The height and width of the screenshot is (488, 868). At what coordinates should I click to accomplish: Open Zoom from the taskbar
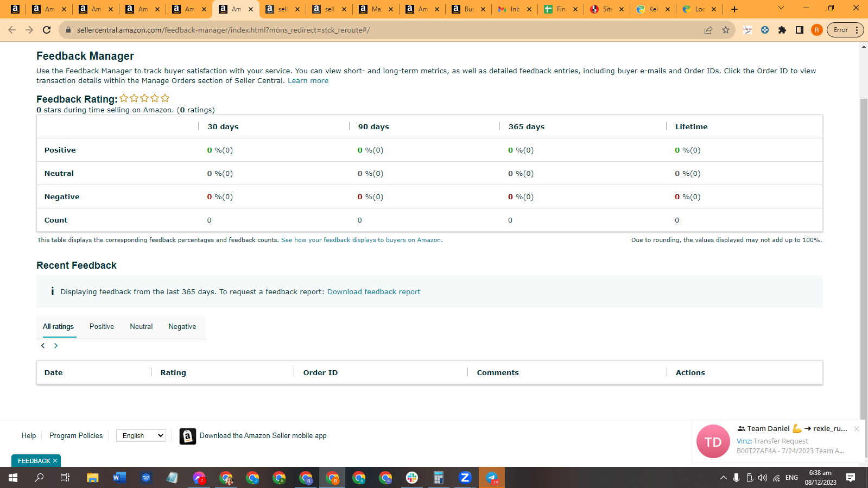pos(465,478)
